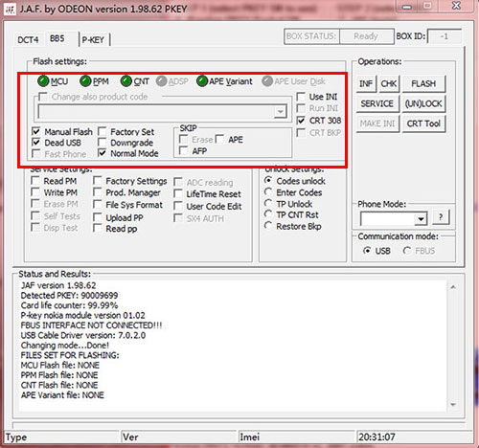The height and width of the screenshot is (448, 479).
Task: Select FBUS communication mode
Action: pos(407,251)
